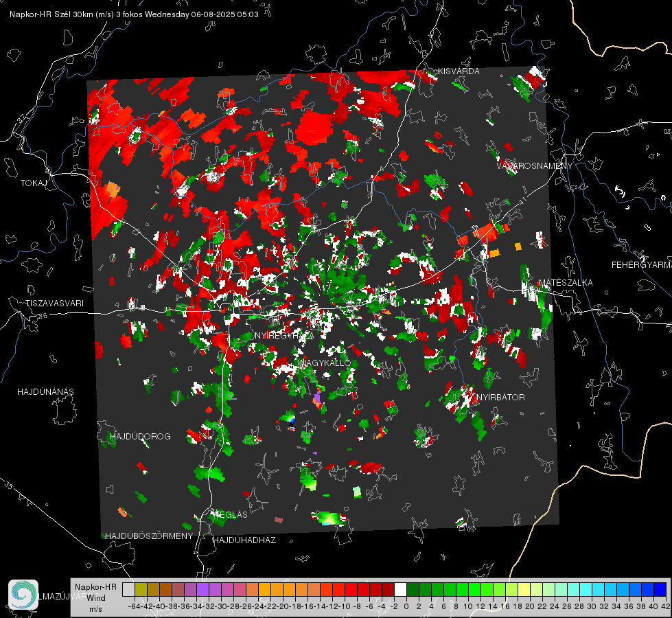This screenshot has height=618, width=672.
Task: Pick the dark green swatch between 0 and 2
Action: 413,589
